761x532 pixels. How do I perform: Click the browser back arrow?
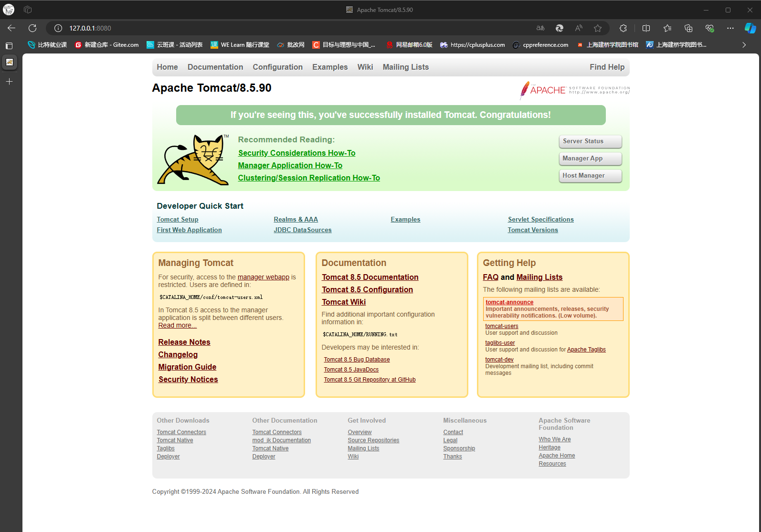(11, 28)
